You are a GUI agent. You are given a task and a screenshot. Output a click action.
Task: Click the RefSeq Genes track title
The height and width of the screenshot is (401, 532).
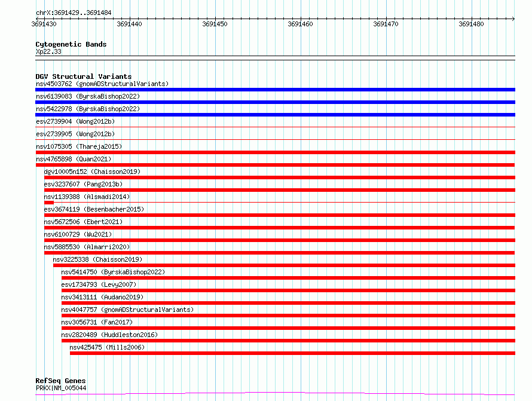[60, 381]
